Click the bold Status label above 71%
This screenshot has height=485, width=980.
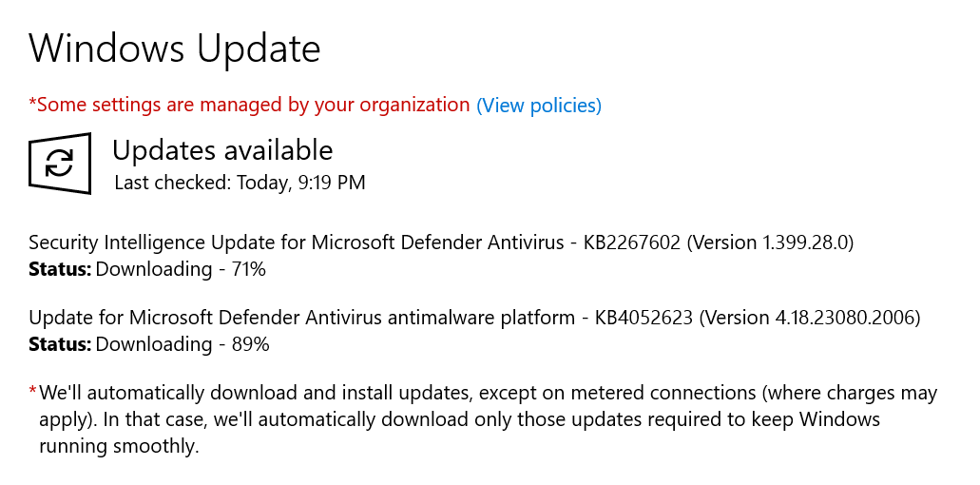click(x=60, y=269)
